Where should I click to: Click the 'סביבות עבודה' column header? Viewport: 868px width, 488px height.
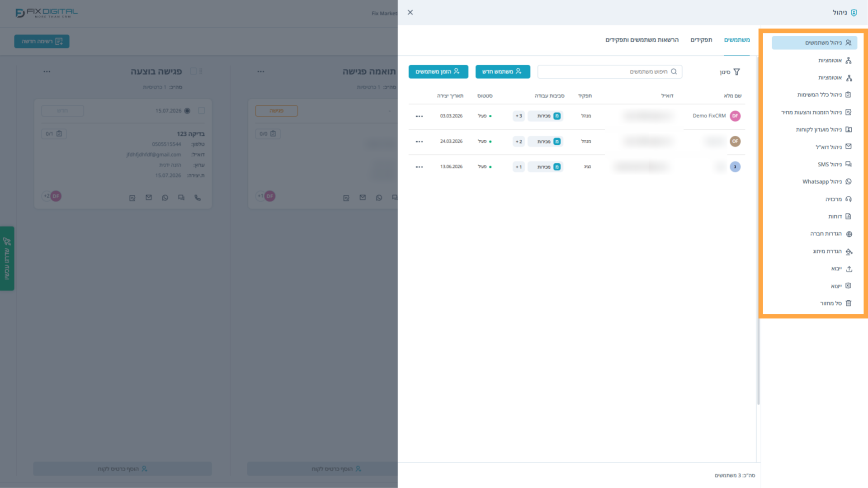(549, 96)
